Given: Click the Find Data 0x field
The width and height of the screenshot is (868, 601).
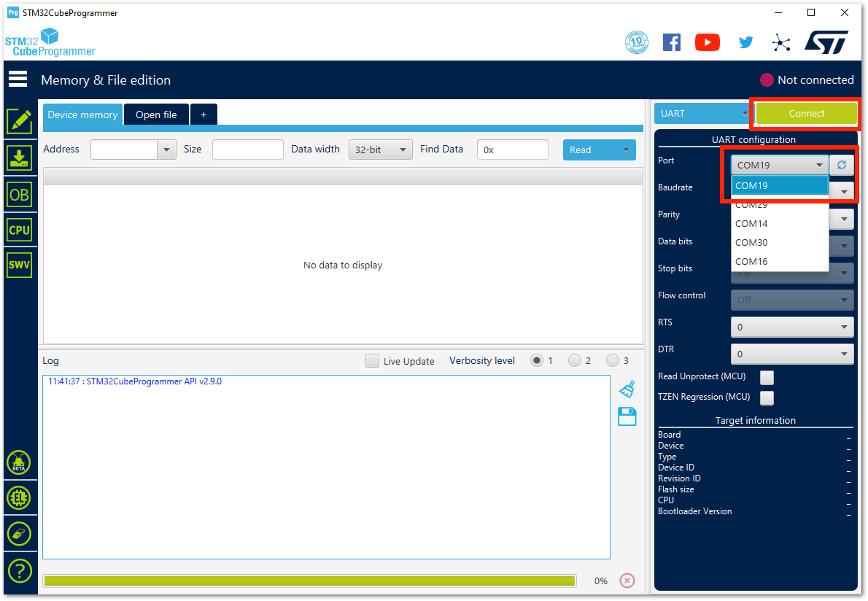Looking at the screenshot, I should [x=513, y=150].
